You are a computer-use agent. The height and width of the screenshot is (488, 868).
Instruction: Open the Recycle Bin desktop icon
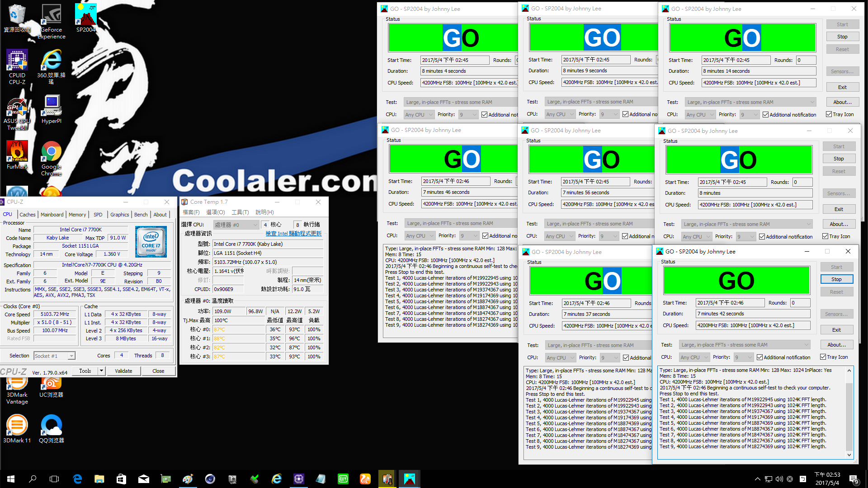click(x=17, y=19)
